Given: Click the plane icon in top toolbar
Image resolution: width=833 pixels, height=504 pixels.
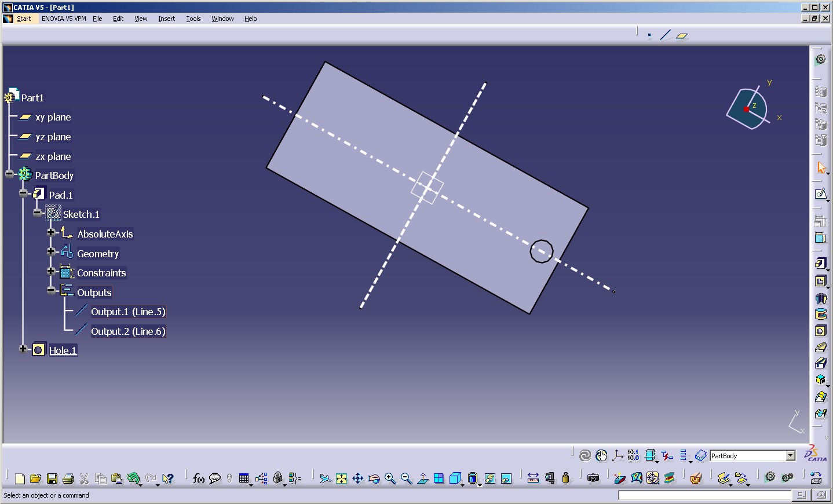Looking at the screenshot, I should click(682, 36).
